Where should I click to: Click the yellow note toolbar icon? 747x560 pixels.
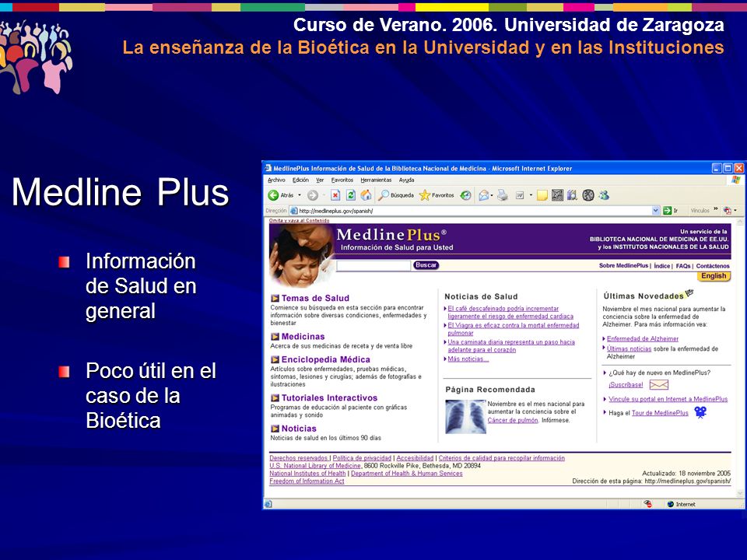click(542, 195)
